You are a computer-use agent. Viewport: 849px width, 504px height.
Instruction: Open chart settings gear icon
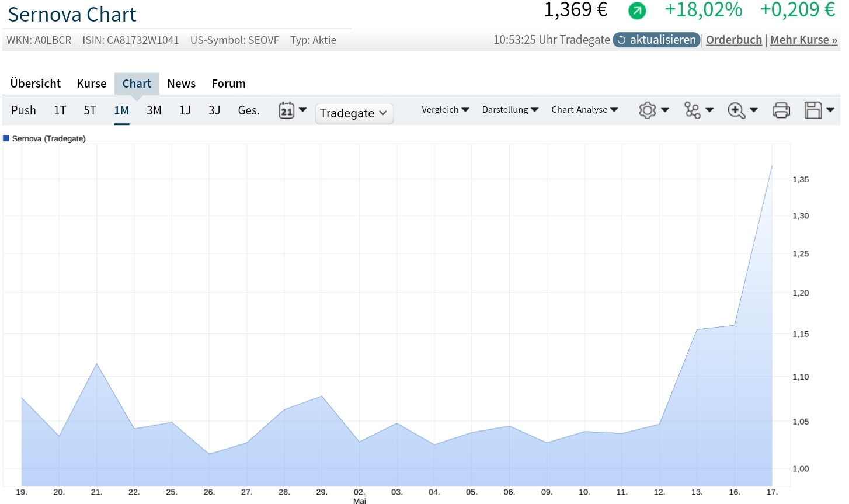click(x=647, y=110)
